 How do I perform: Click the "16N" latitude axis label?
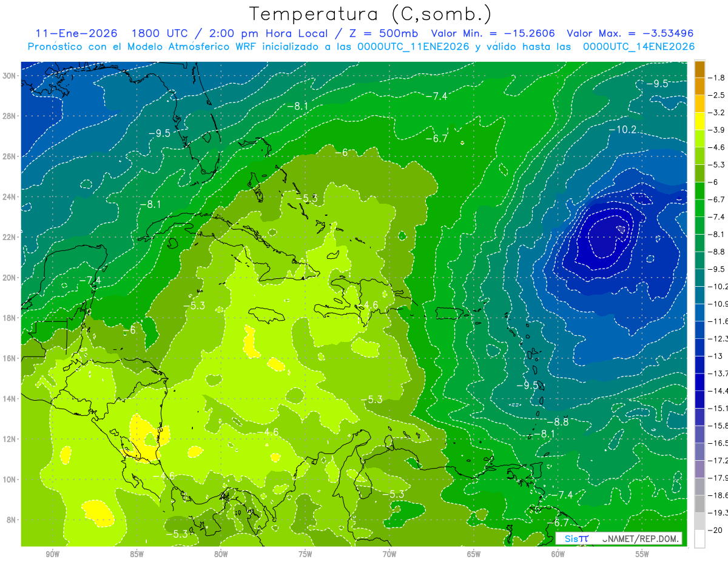click(10, 358)
